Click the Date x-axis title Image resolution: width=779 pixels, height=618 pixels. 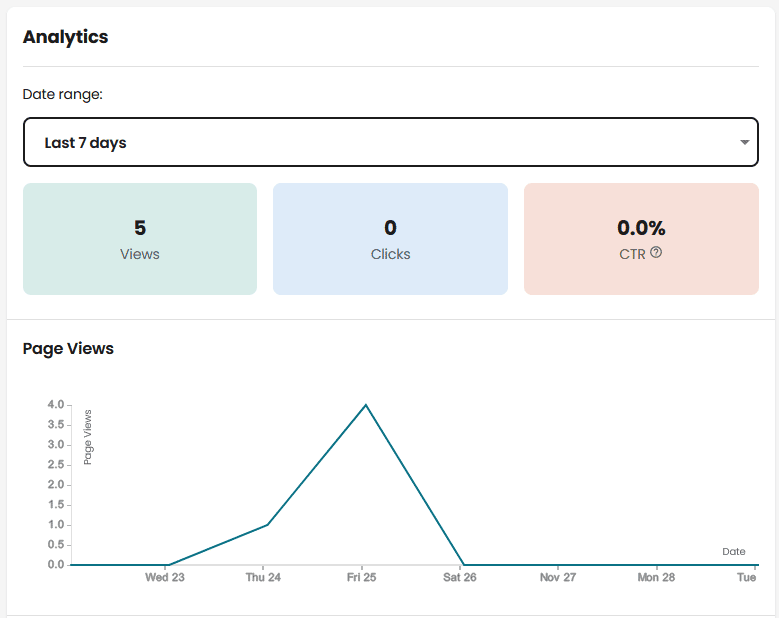734,551
